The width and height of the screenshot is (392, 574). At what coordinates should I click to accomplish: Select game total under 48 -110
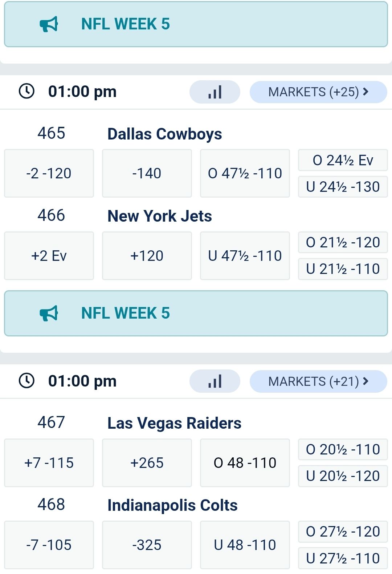(245, 545)
